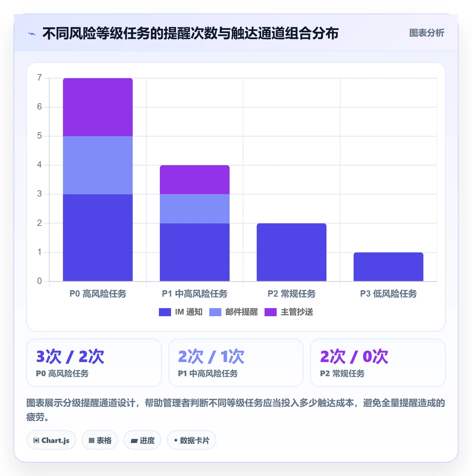The height and width of the screenshot is (476, 472).
Task: Click the grid icon in the 表格 tag
Action: 91,441
